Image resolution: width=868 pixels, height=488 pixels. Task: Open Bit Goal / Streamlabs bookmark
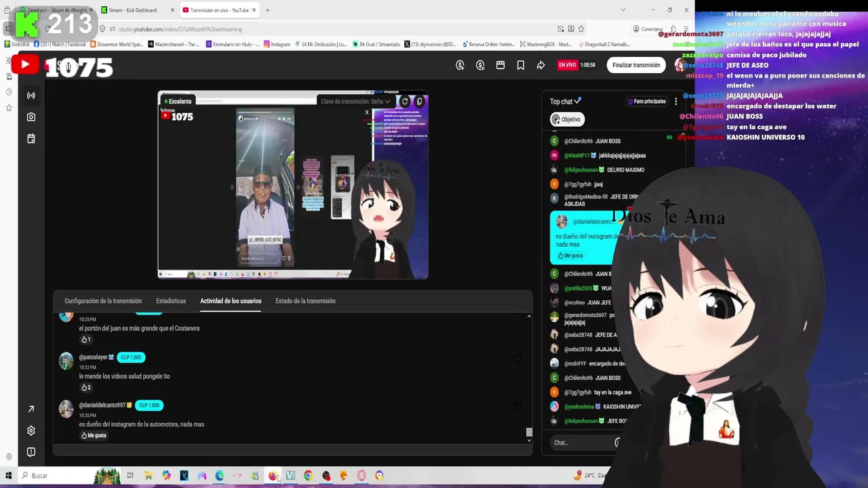pyautogui.click(x=376, y=45)
